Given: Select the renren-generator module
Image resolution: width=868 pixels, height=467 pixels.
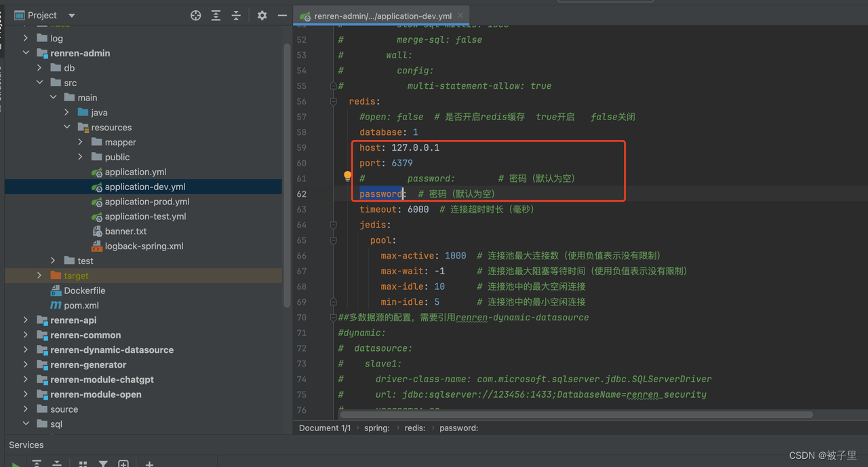Looking at the screenshot, I should click(88, 365).
